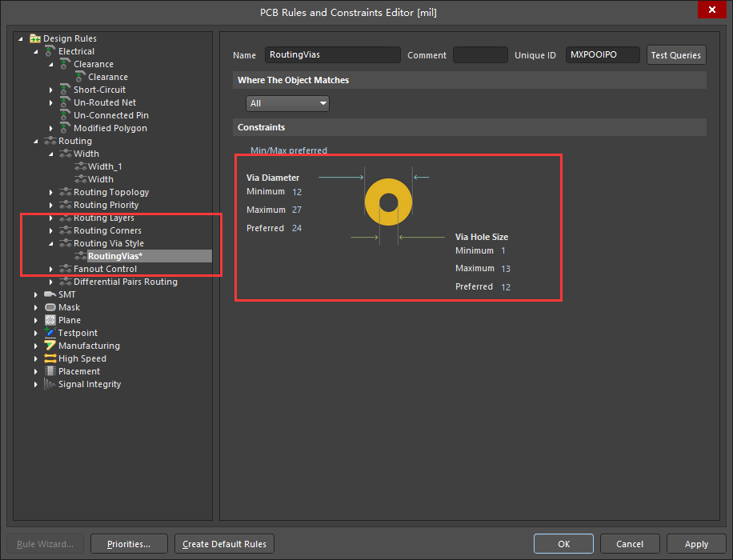The height and width of the screenshot is (560, 733).
Task: Click the Placement category icon
Action: [50, 371]
